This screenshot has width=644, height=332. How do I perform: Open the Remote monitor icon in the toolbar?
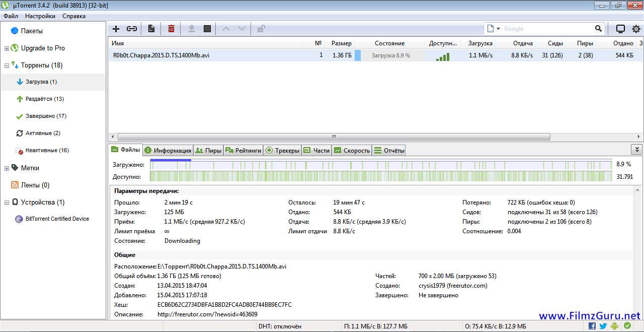[x=620, y=29]
